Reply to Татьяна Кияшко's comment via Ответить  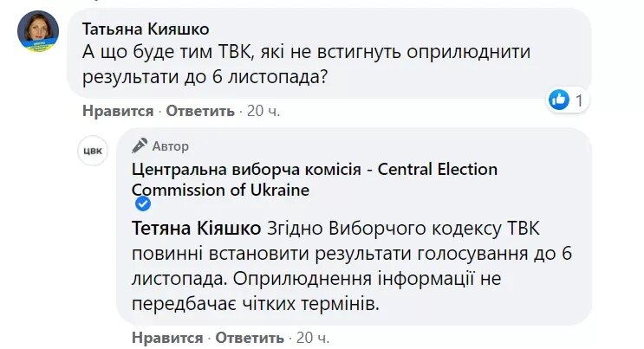(200, 111)
